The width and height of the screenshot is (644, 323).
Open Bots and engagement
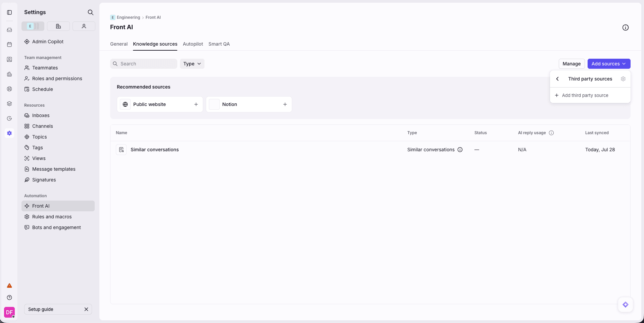tap(58, 227)
